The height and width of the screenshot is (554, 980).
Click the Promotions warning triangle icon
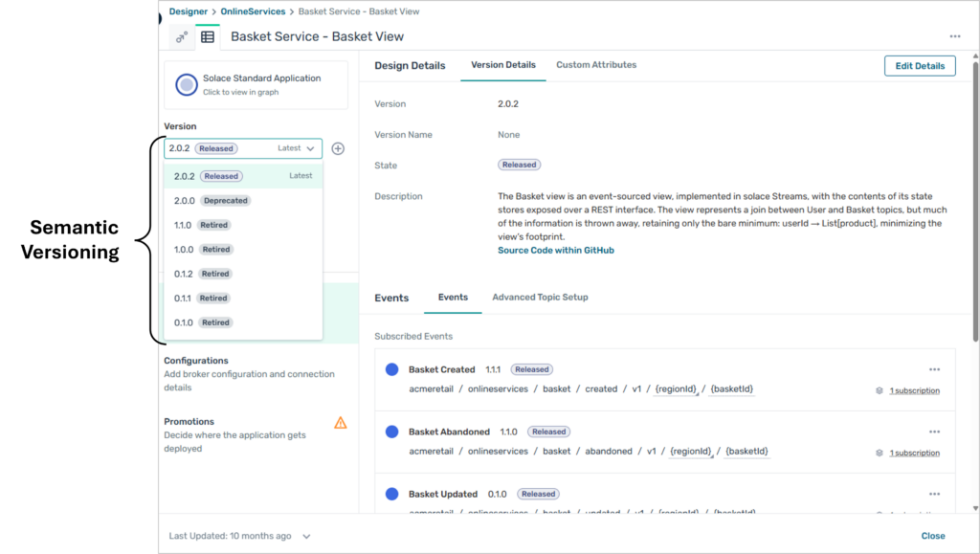pyautogui.click(x=340, y=422)
